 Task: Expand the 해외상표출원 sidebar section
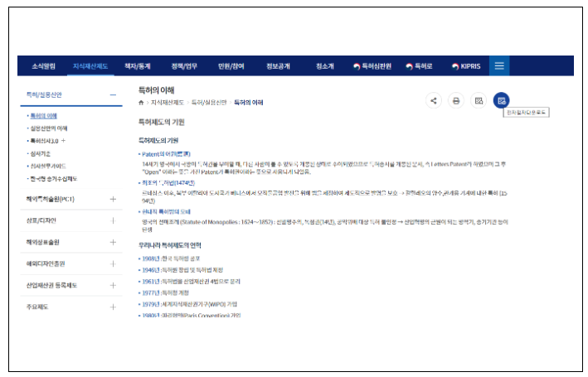pos(113,243)
